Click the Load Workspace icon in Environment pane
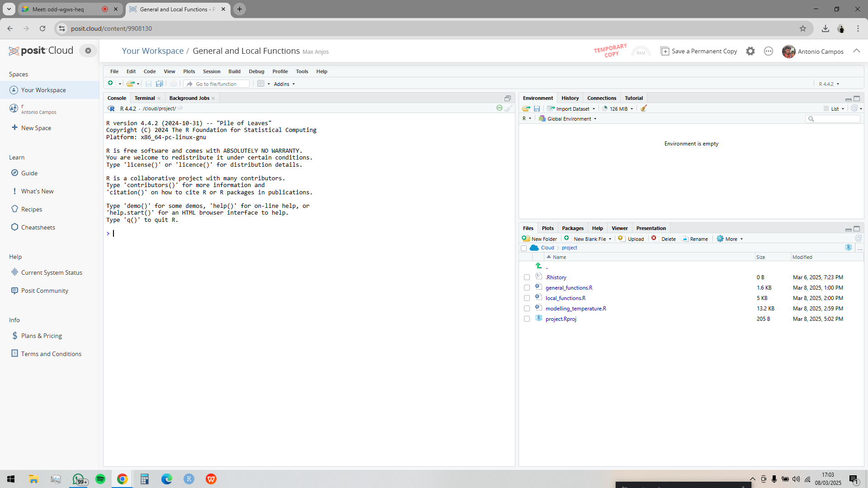 tap(525, 108)
